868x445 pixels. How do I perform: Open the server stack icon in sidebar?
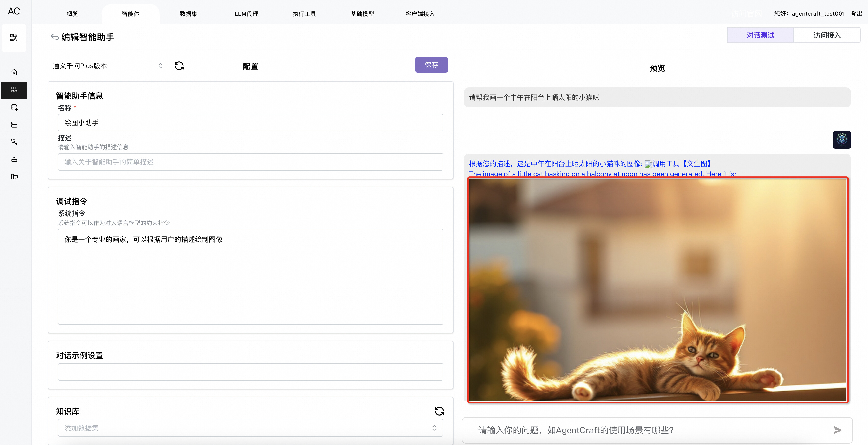[14, 125]
